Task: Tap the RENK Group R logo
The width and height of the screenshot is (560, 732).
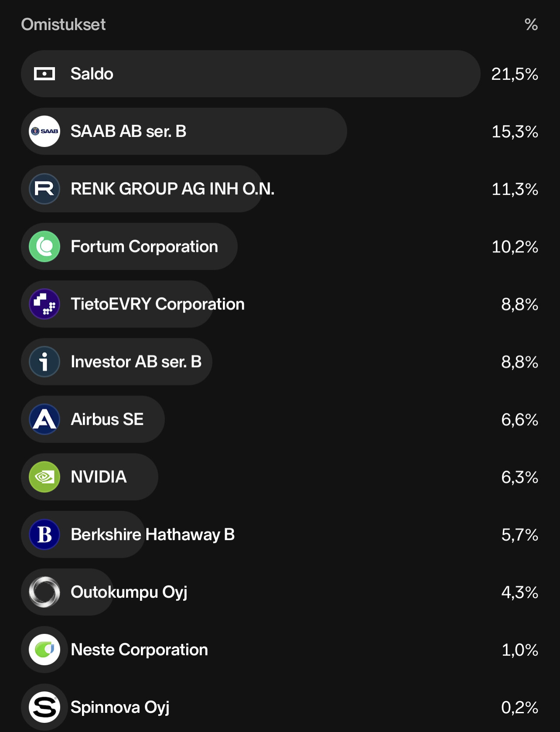Action: (x=44, y=189)
